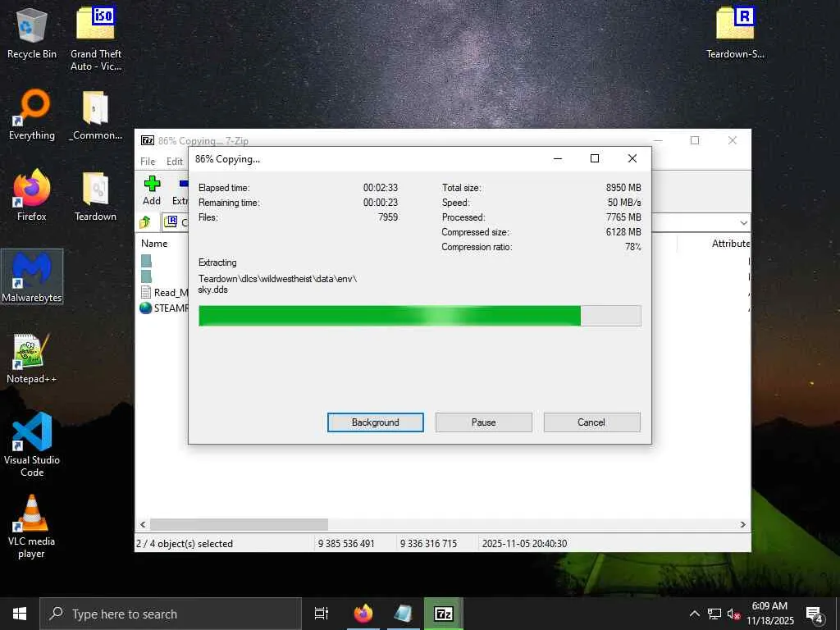Image resolution: width=840 pixels, height=630 pixels.
Task: Open the clock and date in taskbar
Action: 769,614
